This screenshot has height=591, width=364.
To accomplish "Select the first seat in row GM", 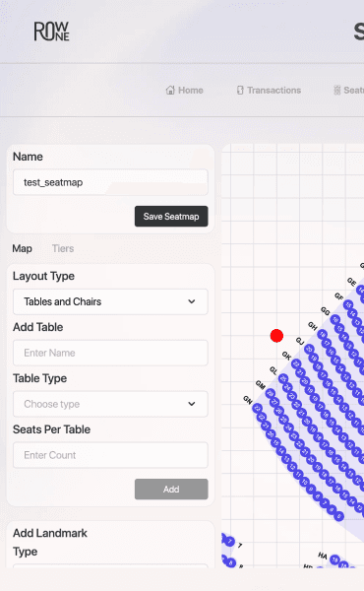I will click(x=271, y=394).
